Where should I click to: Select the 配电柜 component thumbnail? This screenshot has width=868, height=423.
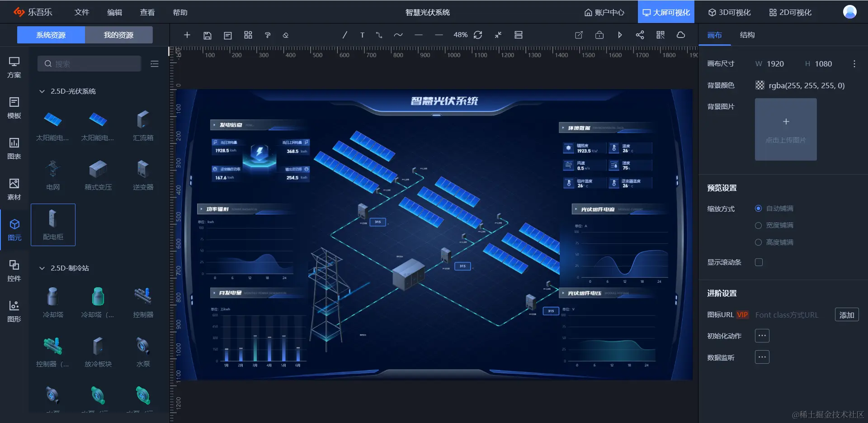point(53,225)
